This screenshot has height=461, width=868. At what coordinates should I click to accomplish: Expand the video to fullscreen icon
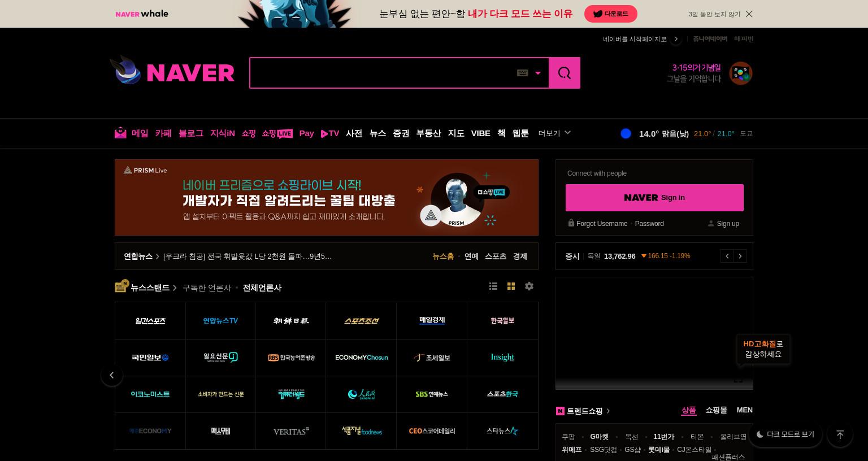(x=738, y=380)
